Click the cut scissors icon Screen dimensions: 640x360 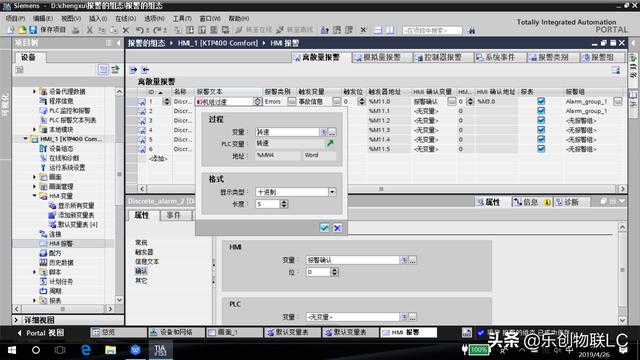[x=89, y=30]
